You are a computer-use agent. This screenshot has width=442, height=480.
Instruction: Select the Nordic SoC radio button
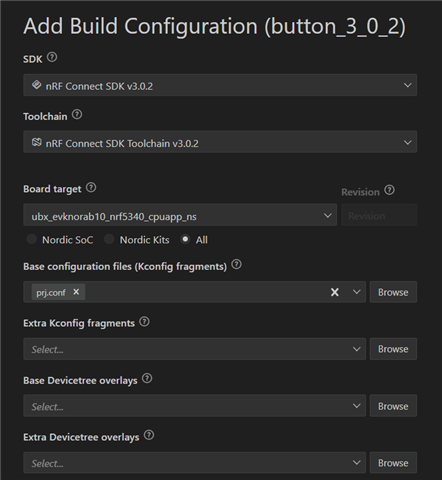32,239
